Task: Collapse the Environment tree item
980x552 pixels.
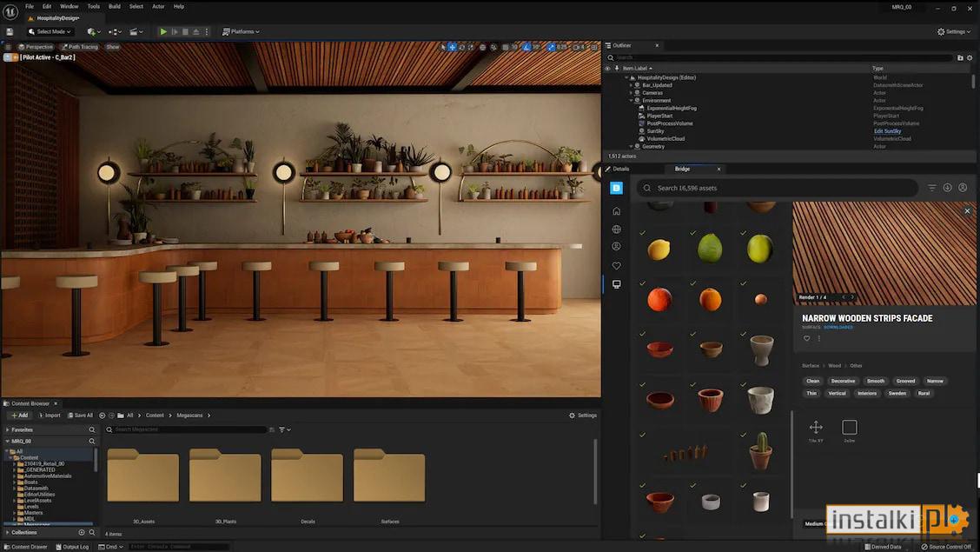Action: (x=631, y=101)
